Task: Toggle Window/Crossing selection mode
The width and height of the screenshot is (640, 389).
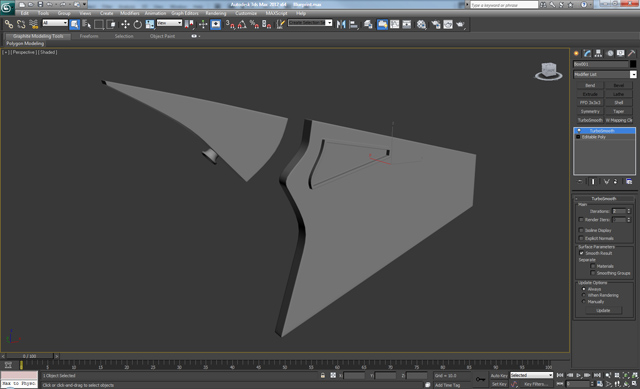Action: 111,24
